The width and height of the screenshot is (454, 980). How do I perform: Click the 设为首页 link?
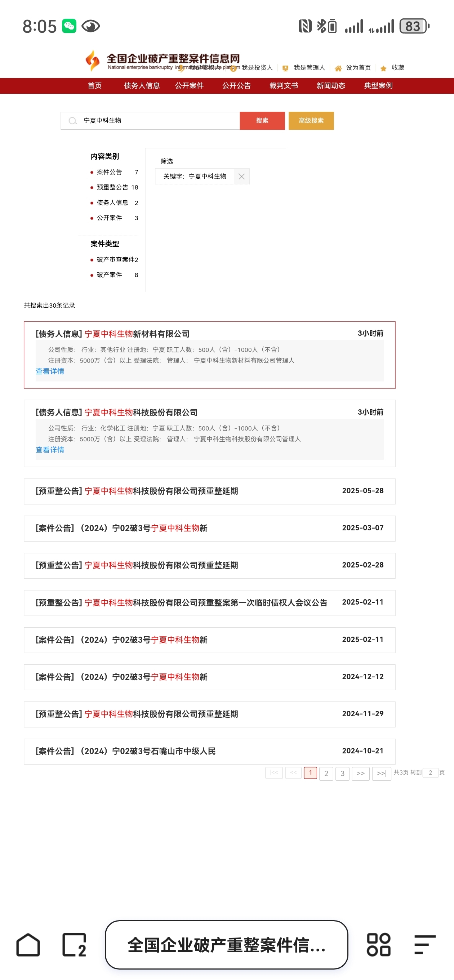pyautogui.click(x=359, y=68)
